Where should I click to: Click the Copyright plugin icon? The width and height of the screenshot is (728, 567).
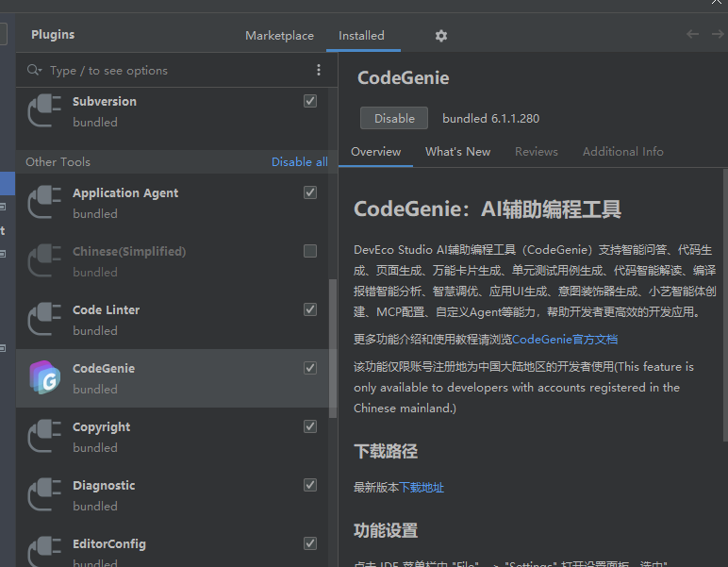tap(44, 436)
